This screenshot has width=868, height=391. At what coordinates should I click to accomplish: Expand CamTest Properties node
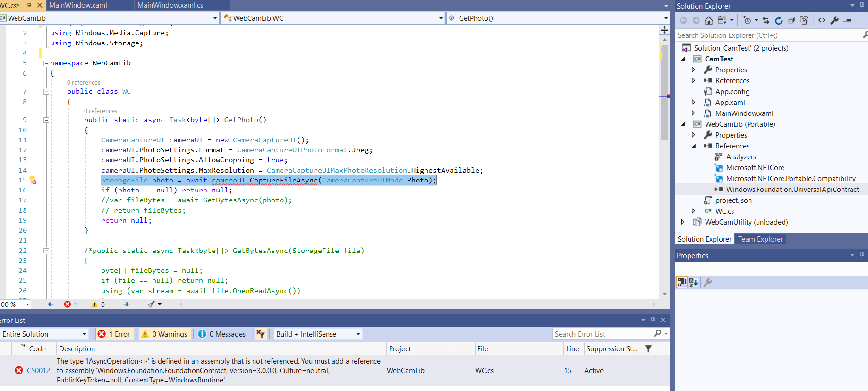point(693,70)
